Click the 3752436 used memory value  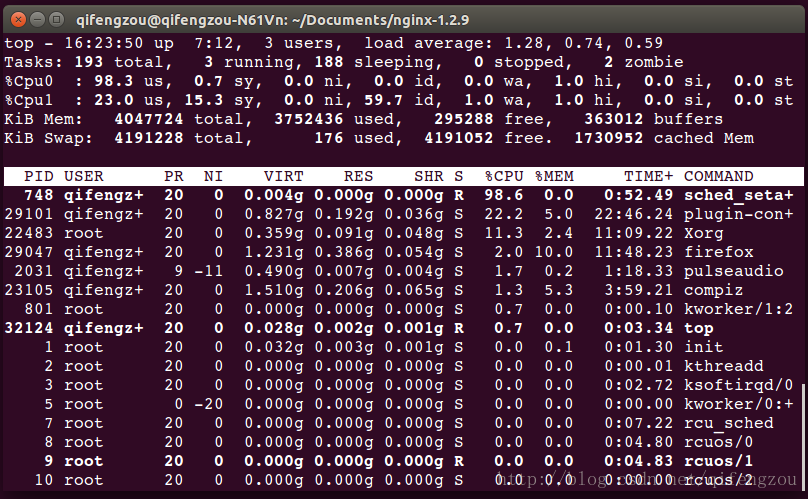pos(309,119)
